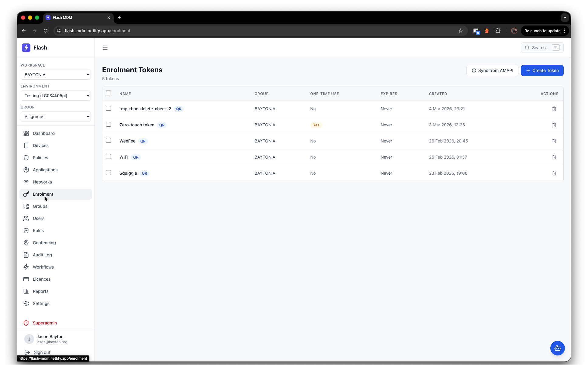588x384 pixels.
Task: Focus the Search input field
Action: (x=542, y=48)
